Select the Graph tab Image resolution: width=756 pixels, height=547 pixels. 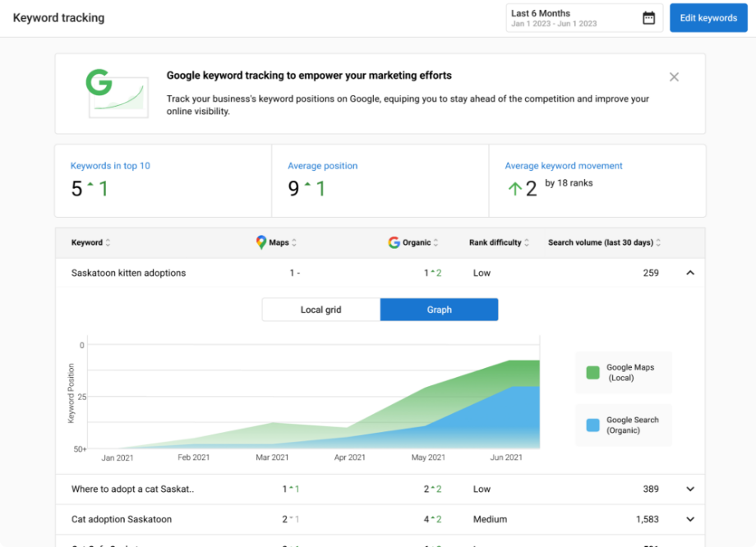pos(439,310)
